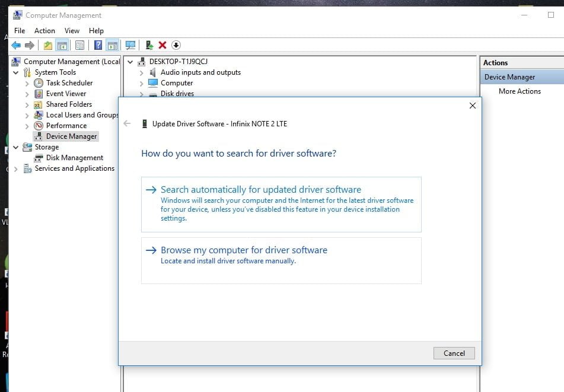The width and height of the screenshot is (564, 392).
Task: Click More Actions in Actions pane
Action: click(x=520, y=91)
